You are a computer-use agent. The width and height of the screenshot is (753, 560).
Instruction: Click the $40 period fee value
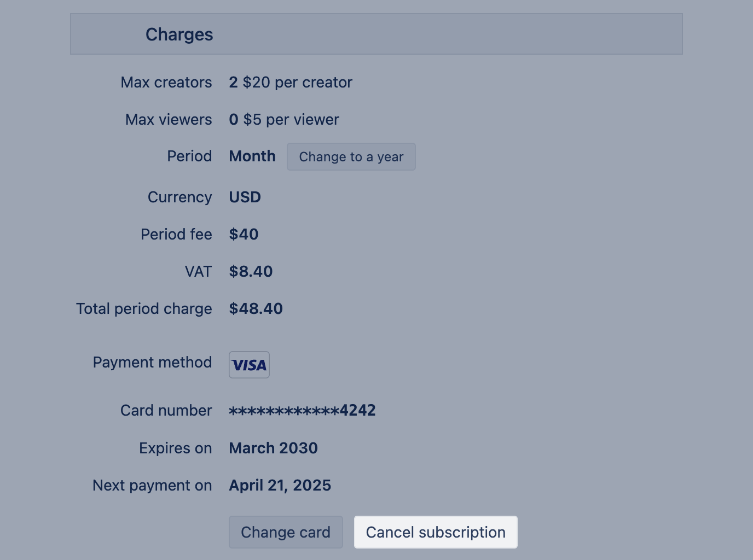[x=244, y=235]
